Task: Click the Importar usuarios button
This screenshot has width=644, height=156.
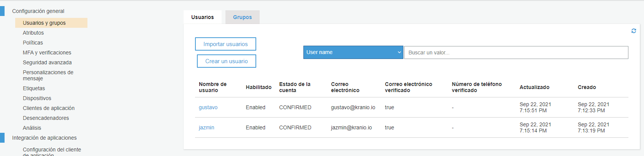Action: coord(225,44)
